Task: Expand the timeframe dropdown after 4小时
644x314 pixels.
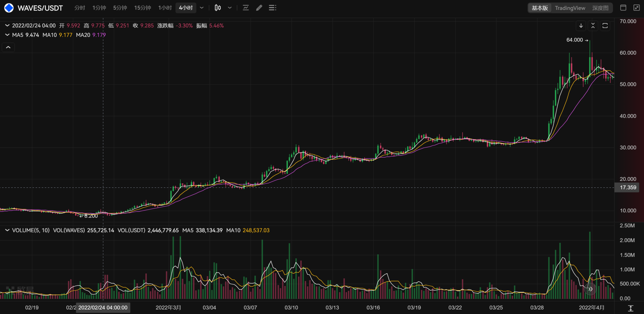Action: [x=202, y=8]
